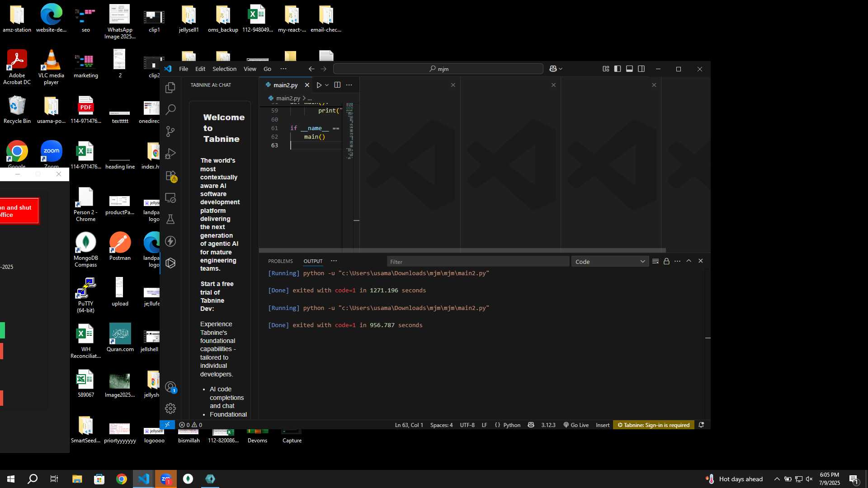Open the Remote Explorer view
This screenshot has height=488, width=868.
coord(170,197)
